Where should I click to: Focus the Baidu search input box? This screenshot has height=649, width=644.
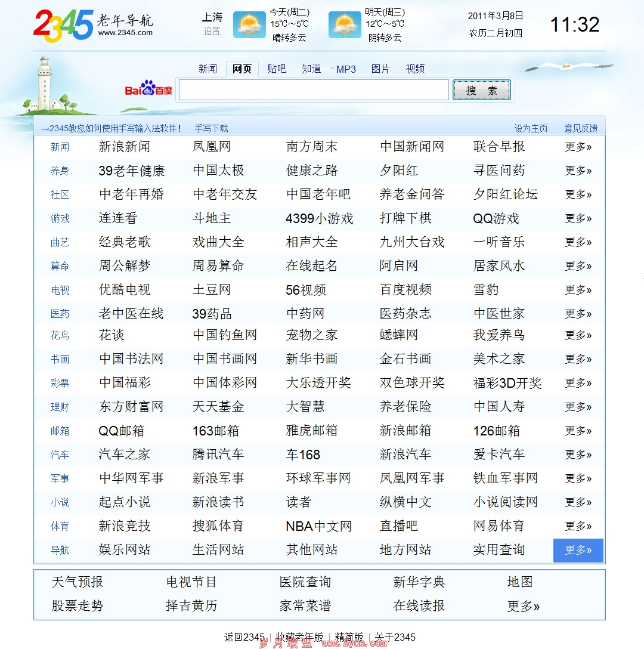pyautogui.click(x=314, y=90)
